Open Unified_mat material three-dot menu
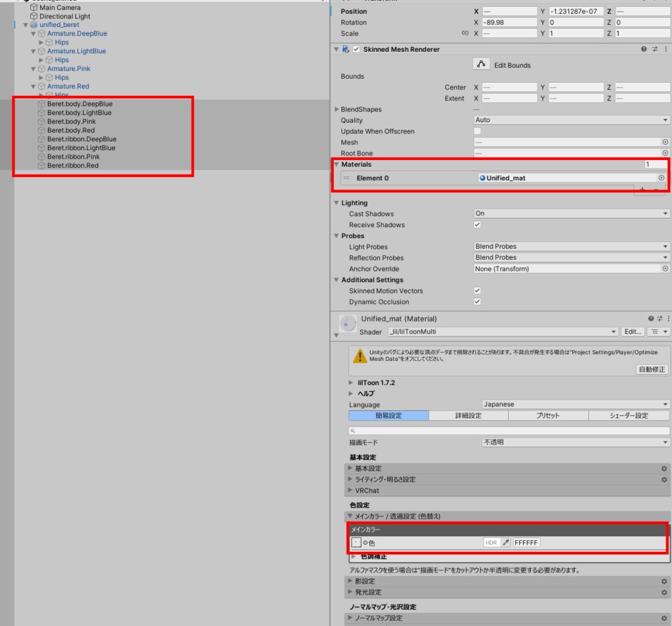The image size is (672, 626). [669, 318]
